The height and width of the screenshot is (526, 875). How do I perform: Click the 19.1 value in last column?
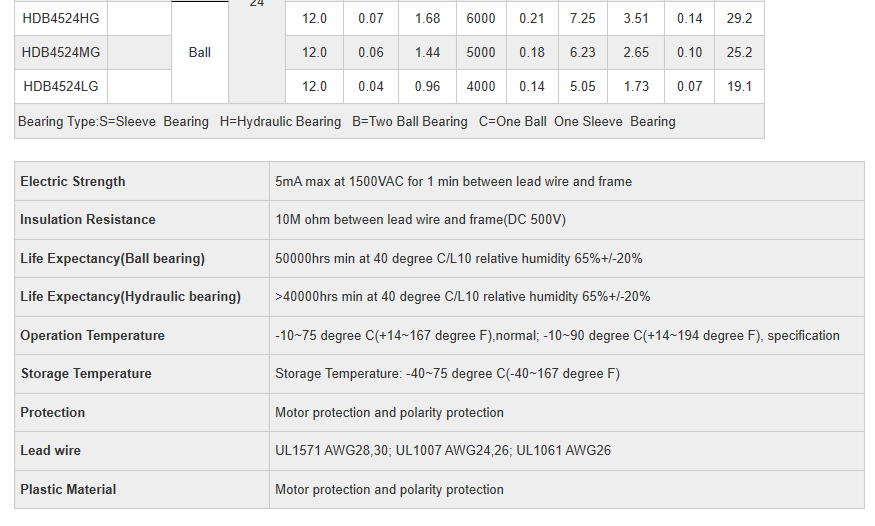[739, 86]
